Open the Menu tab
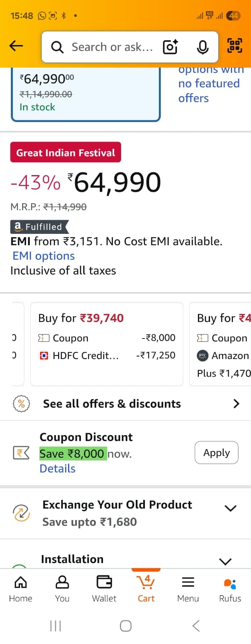 [188, 588]
